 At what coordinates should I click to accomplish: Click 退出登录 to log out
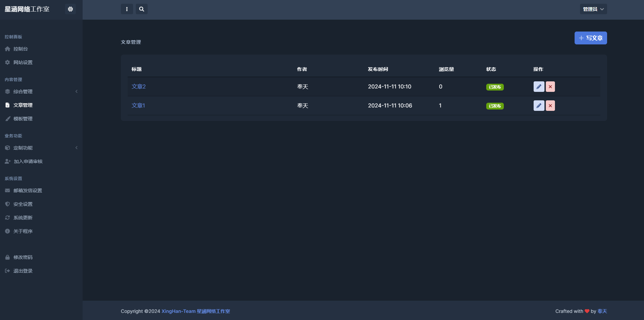[x=23, y=271]
